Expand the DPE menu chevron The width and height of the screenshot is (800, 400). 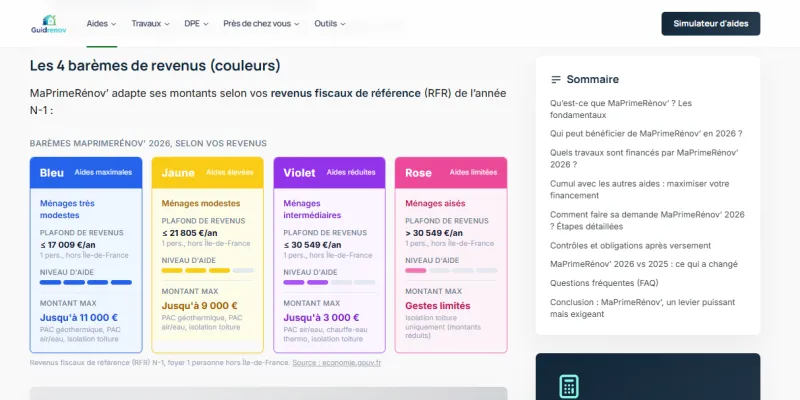coord(206,24)
